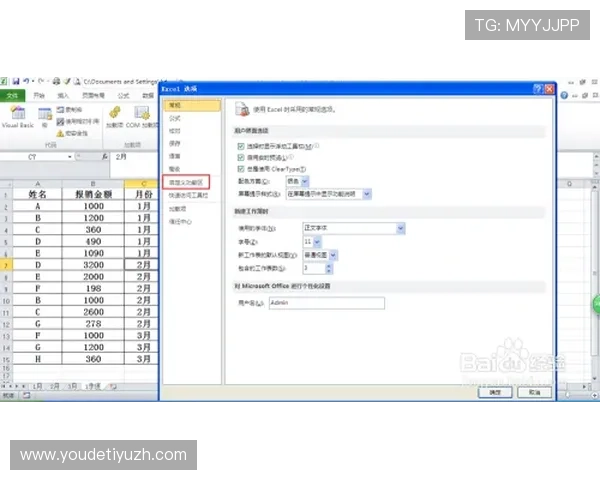600x480 pixels.
Task: Open the color scheme (配色方案) dropdown
Action: pyautogui.click(x=306, y=181)
